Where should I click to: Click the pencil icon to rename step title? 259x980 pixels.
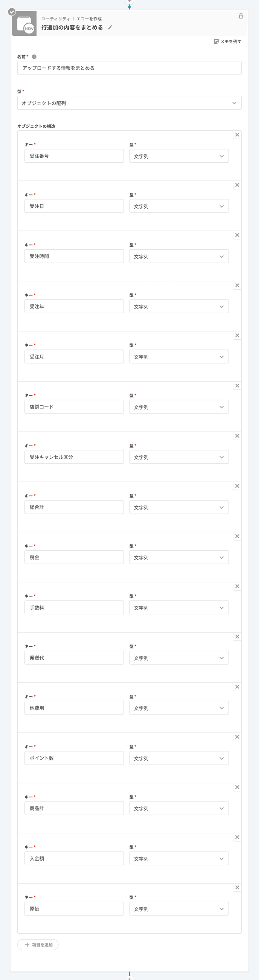[110, 27]
